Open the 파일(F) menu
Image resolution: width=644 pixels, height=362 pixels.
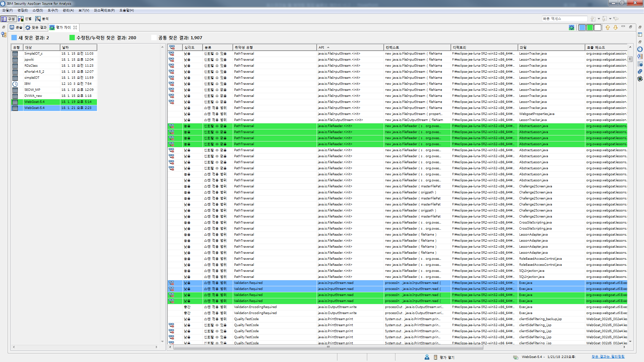tap(7, 10)
